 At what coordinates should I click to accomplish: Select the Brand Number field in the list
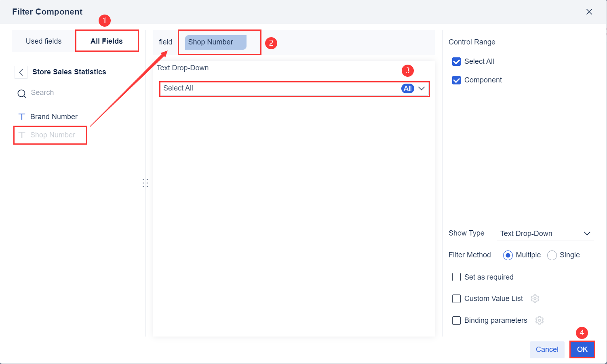(x=53, y=116)
